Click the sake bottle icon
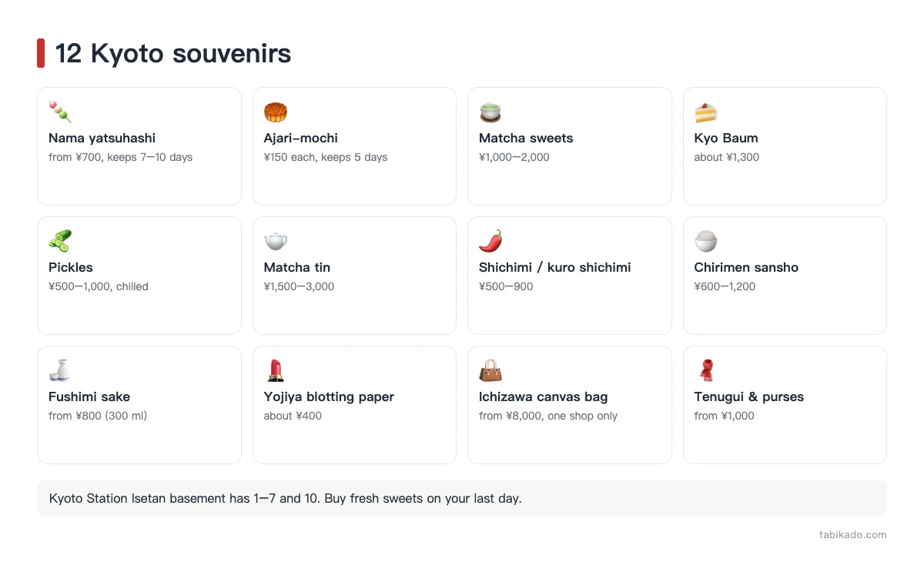 coord(60,371)
